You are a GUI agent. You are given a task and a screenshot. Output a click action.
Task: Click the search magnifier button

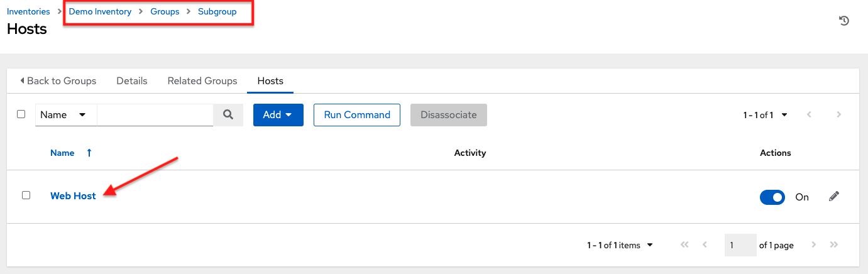tap(228, 115)
